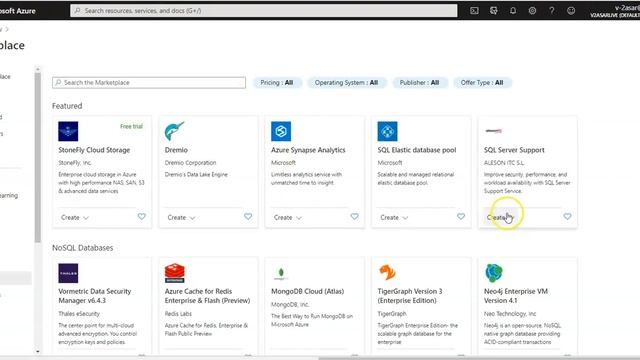Image resolution: width=640 pixels, height=360 pixels.
Task: Click the sidebar scroll down arrow
Action: tap(38, 351)
